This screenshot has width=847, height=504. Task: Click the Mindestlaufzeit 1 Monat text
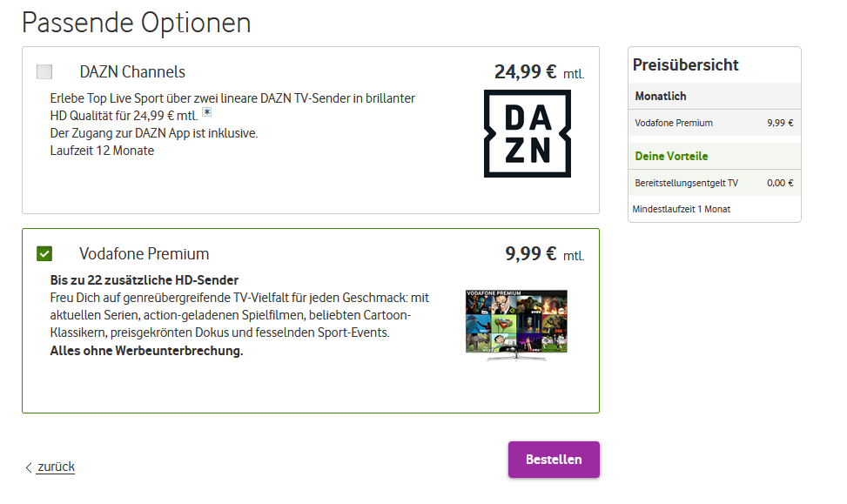[x=681, y=209]
